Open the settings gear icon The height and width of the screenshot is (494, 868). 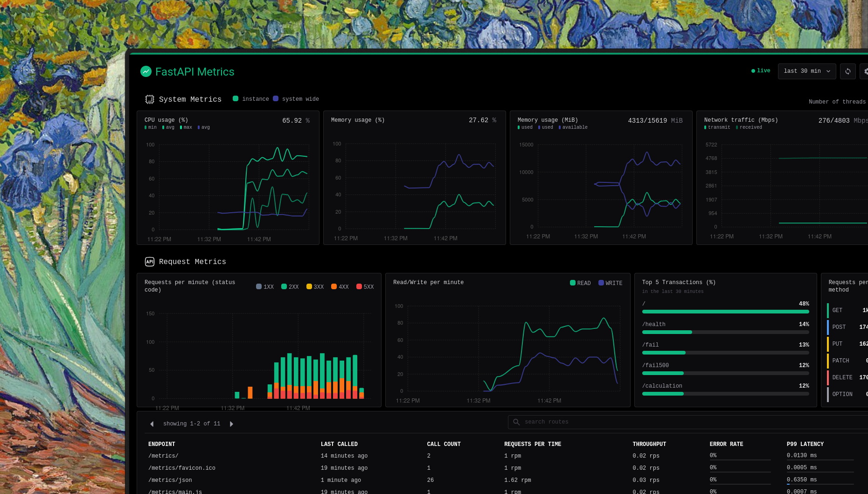[865, 71]
